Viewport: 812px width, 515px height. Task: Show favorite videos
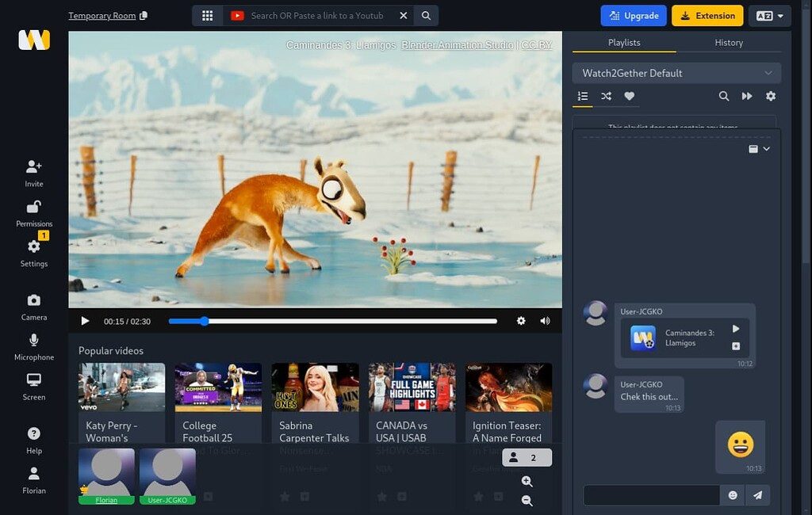click(629, 96)
